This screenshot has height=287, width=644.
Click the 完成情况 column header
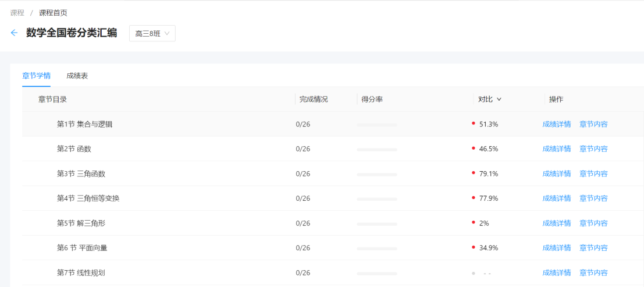tap(314, 99)
